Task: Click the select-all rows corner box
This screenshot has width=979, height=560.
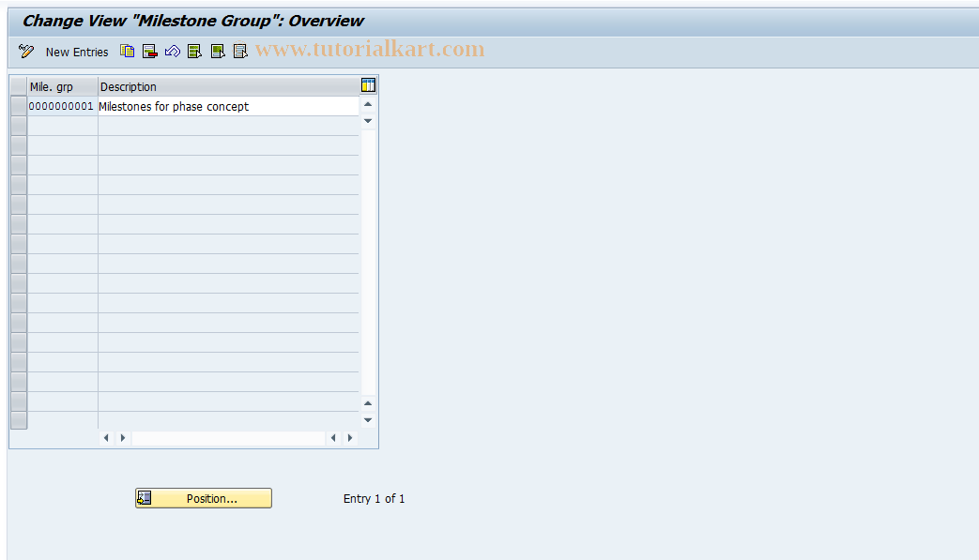Action: 19,86
